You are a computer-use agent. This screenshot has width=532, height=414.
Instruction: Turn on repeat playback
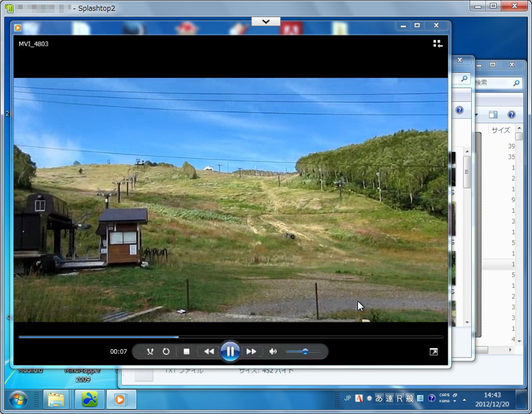tap(166, 351)
